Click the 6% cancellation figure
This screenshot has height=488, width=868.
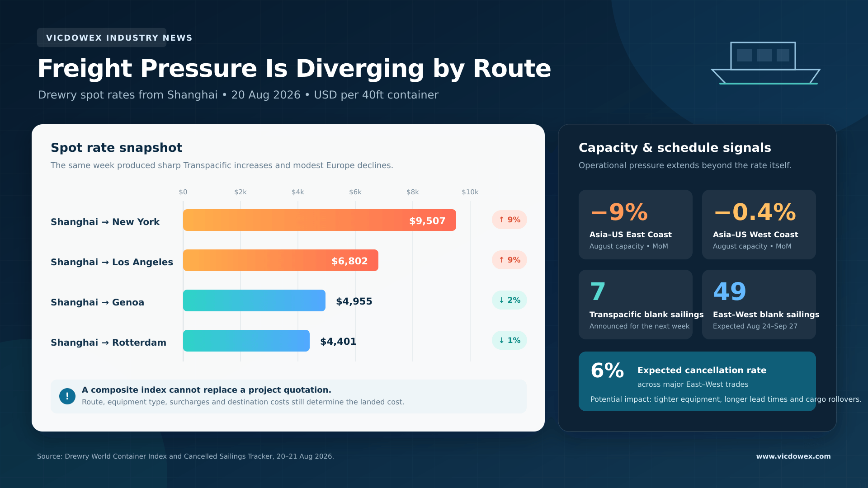[x=607, y=371]
